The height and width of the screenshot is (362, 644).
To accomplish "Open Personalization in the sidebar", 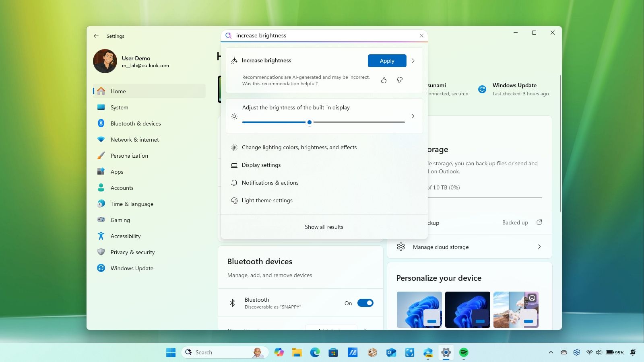I will tap(129, 156).
